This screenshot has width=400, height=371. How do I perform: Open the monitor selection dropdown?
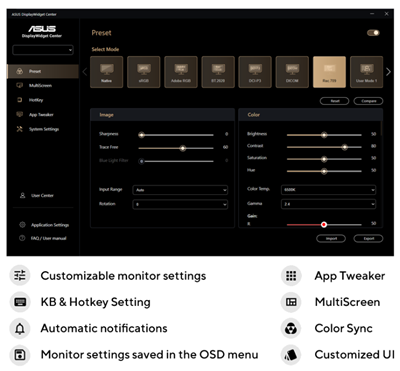coord(43,50)
